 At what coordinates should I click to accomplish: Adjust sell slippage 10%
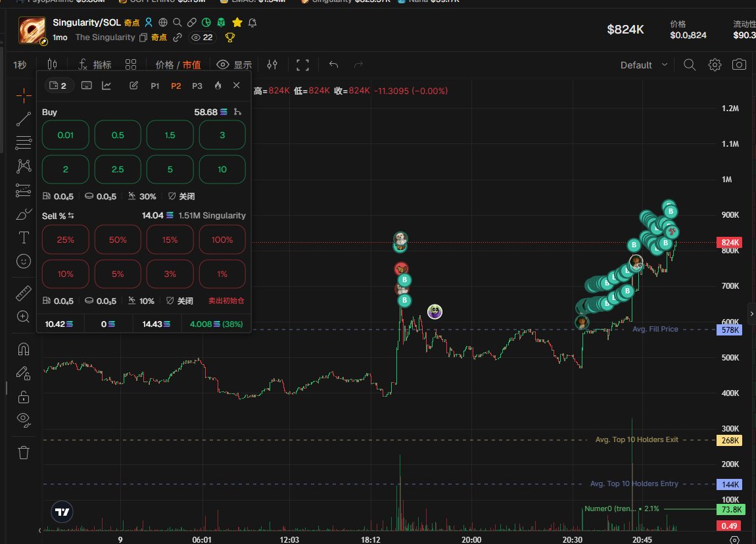[141, 301]
